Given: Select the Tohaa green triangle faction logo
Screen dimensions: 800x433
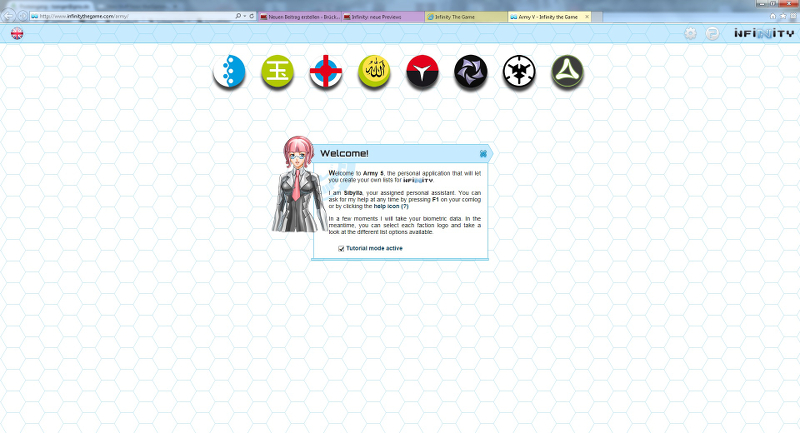Looking at the screenshot, I should (567, 71).
